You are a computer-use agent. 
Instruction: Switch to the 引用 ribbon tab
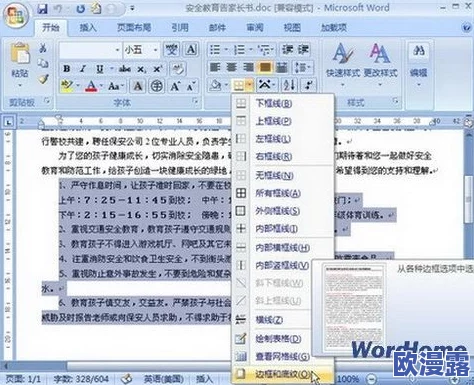pyautogui.click(x=180, y=27)
